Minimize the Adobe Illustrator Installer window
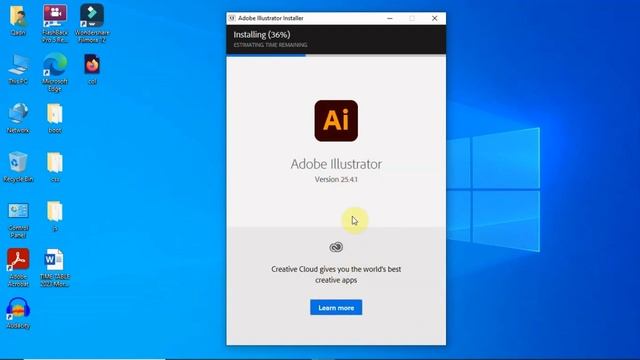Screen dimensions: 640x360 pyautogui.click(x=390, y=18)
